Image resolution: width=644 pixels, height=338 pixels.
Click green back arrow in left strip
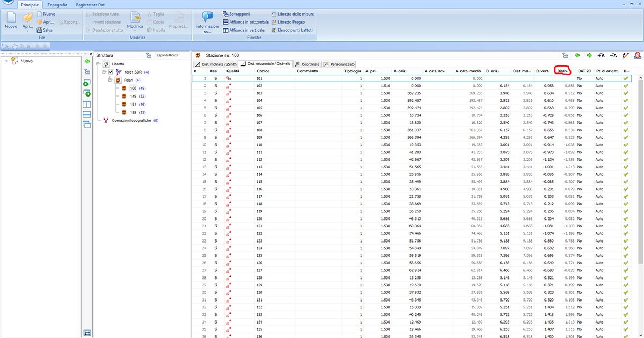point(87,62)
